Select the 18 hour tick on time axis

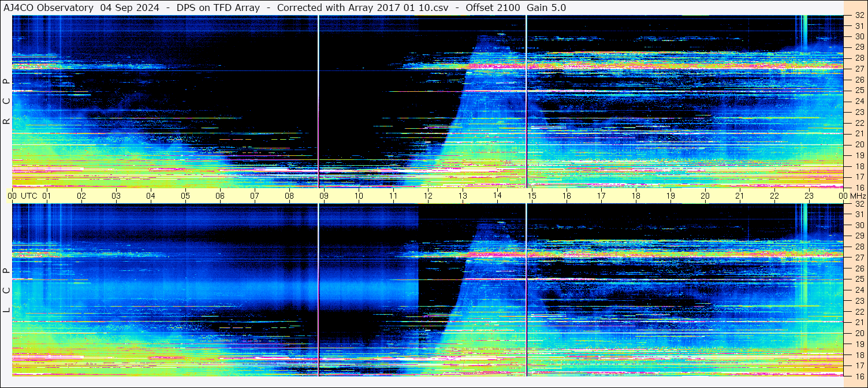(x=636, y=196)
